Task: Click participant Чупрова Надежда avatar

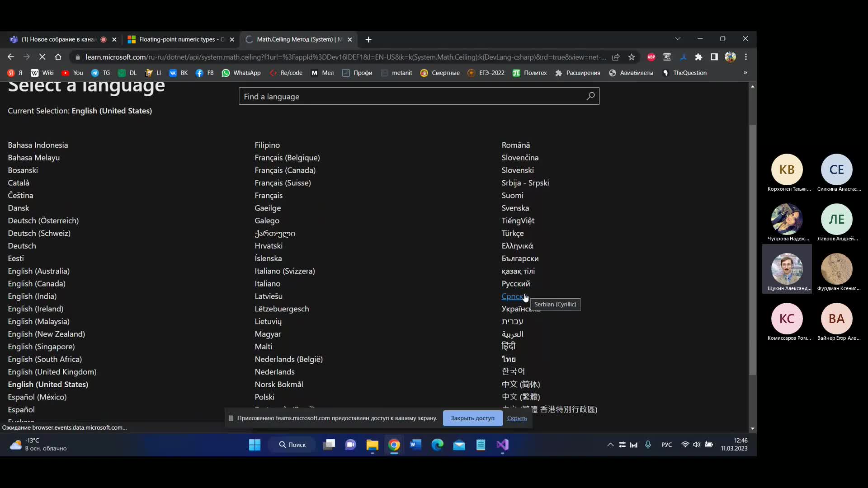Action: [x=787, y=220]
